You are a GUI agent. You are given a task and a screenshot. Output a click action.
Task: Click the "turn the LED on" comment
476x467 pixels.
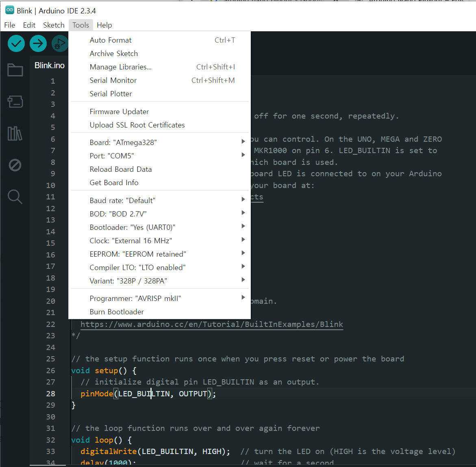(x=348, y=452)
